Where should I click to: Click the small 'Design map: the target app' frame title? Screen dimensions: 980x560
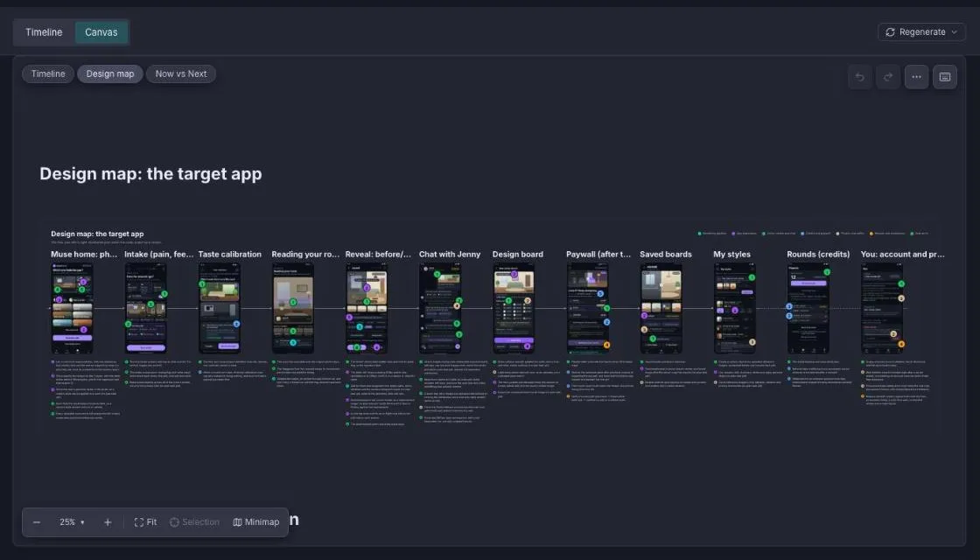pyautogui.click(x=97, y=234)
